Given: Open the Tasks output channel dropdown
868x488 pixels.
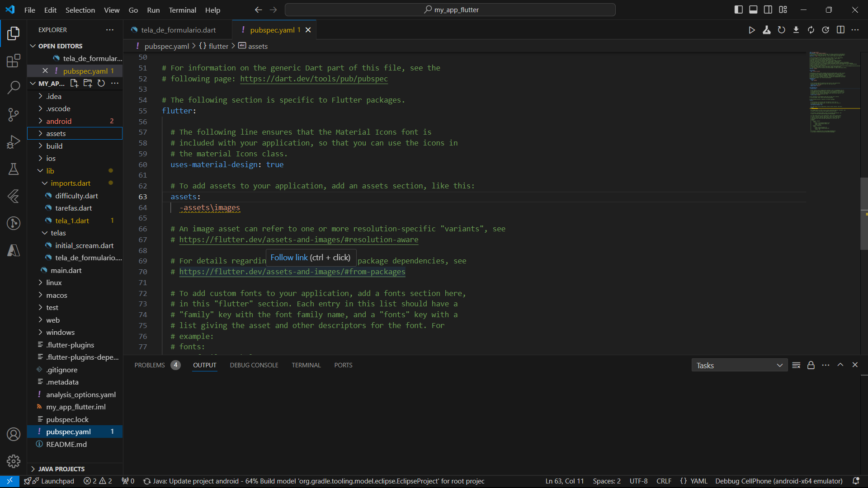Looking at the screenshot, I should [740, 366].
